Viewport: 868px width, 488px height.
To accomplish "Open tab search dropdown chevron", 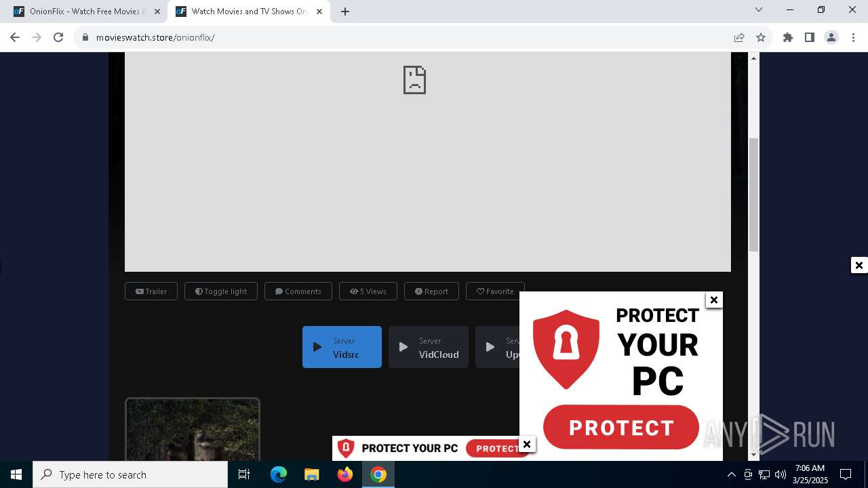I will click(x=759, y=9).
